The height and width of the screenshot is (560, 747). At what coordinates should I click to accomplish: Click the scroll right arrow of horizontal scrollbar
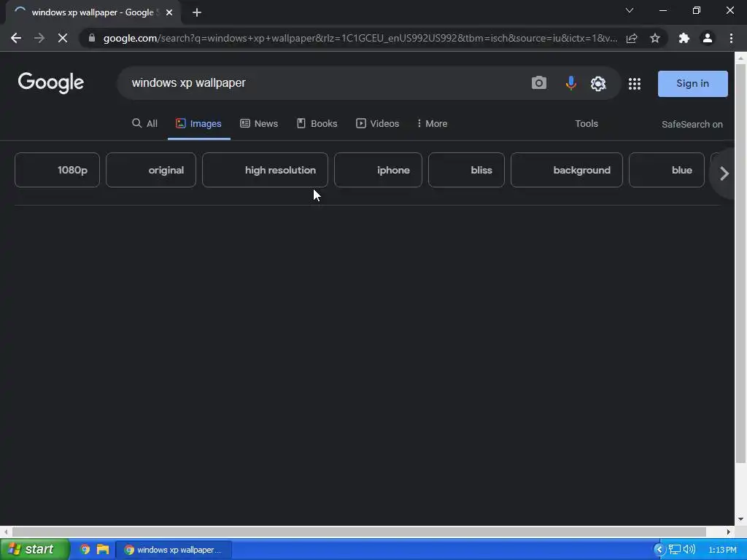[729, 532]
